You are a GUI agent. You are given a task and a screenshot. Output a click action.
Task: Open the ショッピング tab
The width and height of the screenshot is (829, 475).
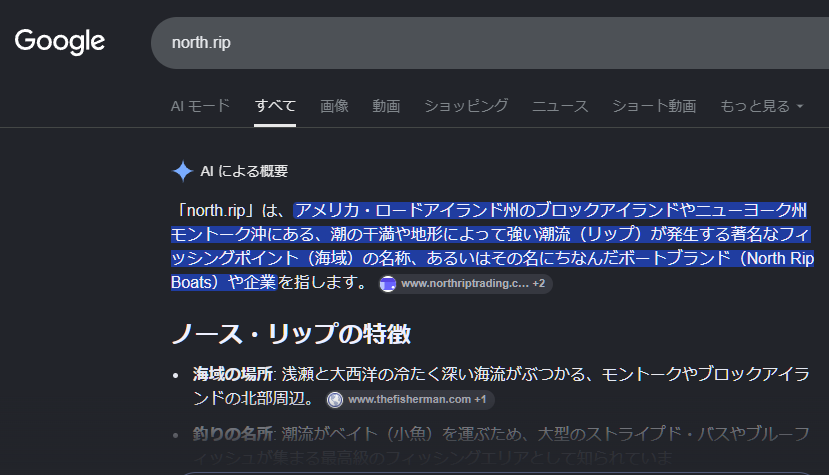466,106
